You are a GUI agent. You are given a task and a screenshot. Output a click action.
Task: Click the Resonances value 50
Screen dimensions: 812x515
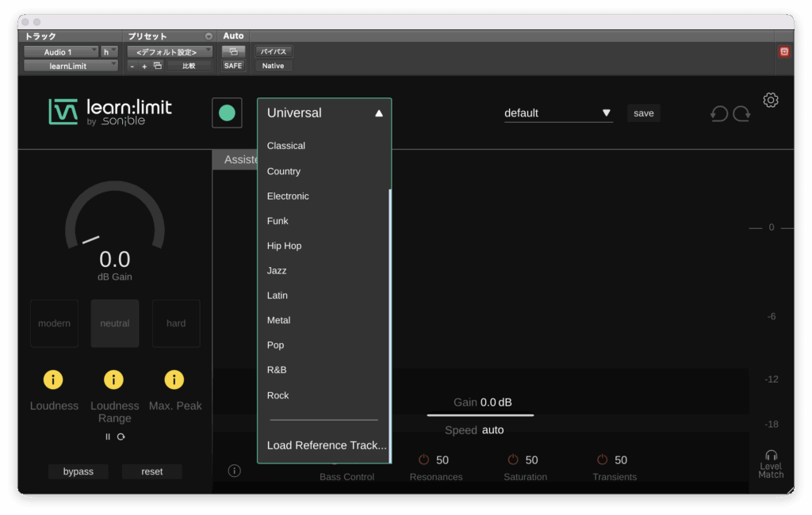(x=442, y=460)
